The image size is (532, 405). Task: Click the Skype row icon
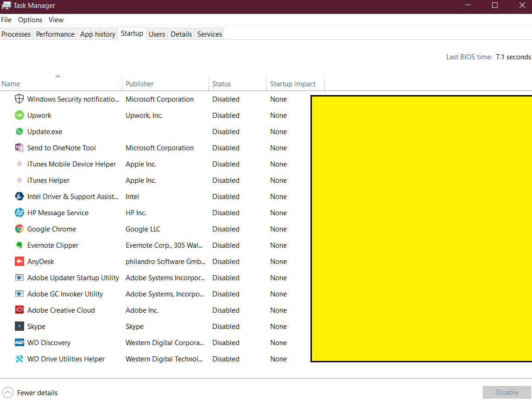19,326
